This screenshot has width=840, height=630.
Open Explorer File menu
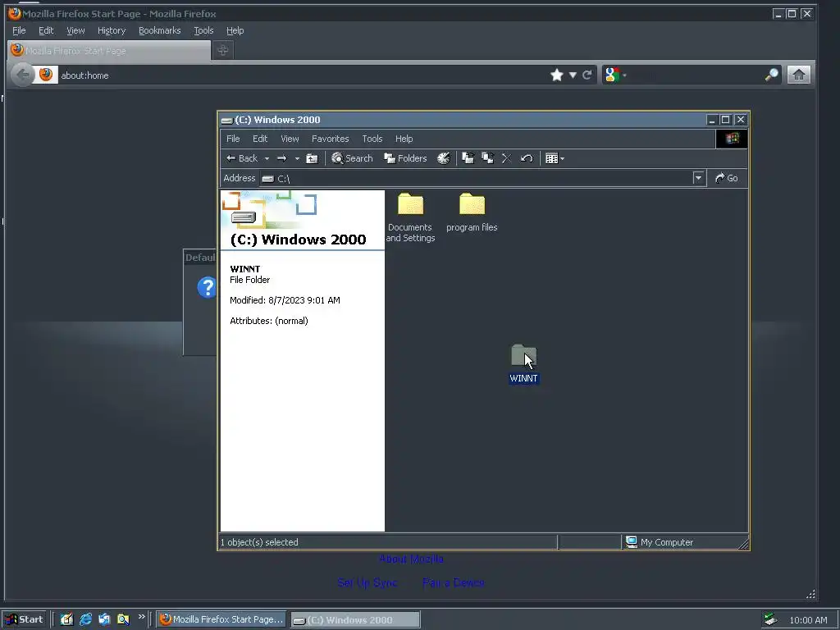233,139
